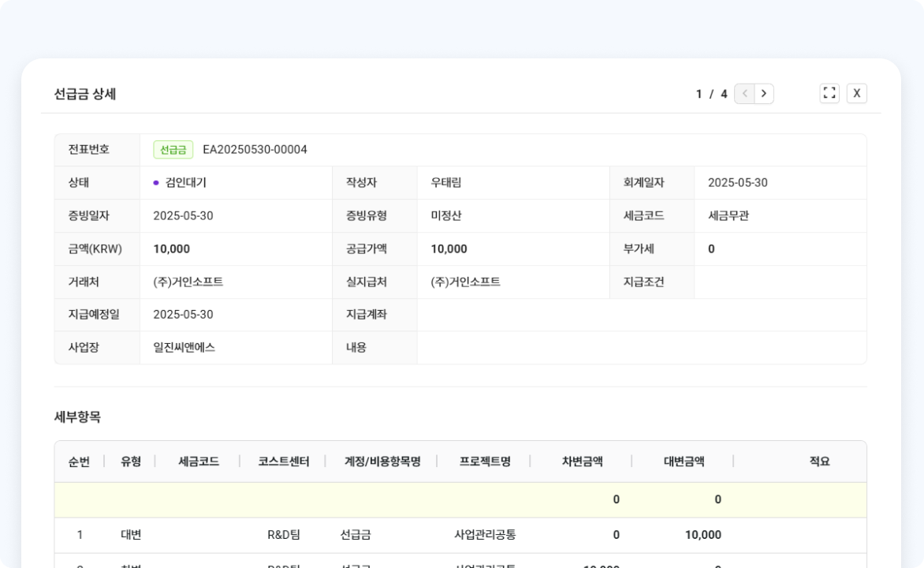This screenshot has height=568, width=924.
Task: Click the 세금코드 column header in the table
Action: point(199,461)
